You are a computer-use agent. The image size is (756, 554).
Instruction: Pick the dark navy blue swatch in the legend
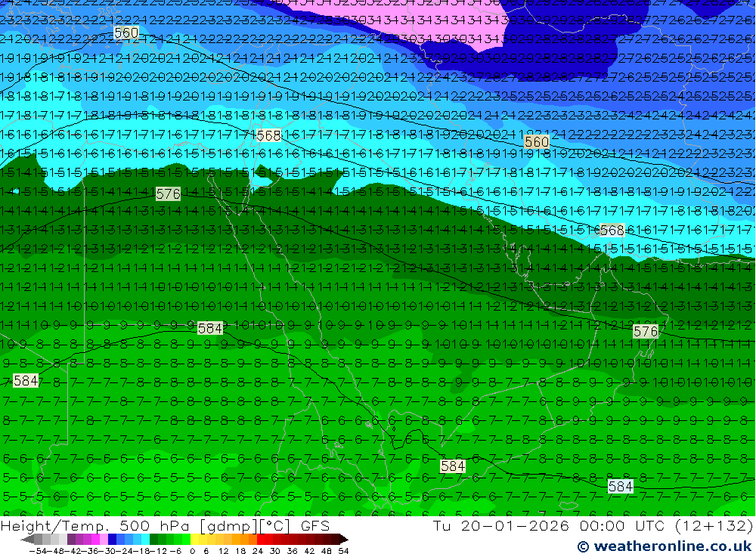[112, 540]
